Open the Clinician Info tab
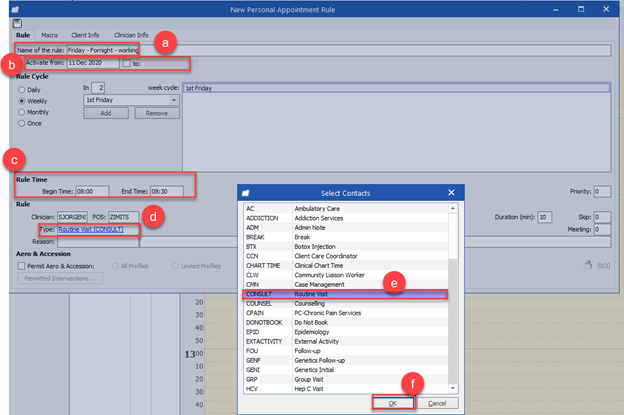This screenshot has height=415, width=624. (x=131, y=35)
